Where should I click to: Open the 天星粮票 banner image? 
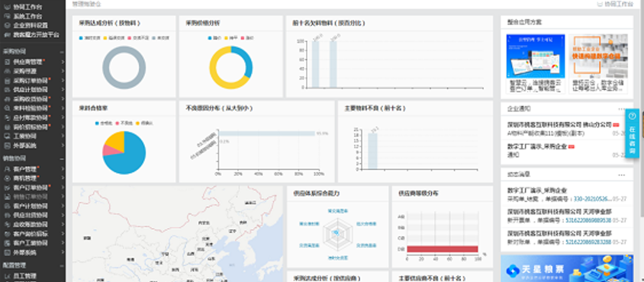[x=567, y=268]
